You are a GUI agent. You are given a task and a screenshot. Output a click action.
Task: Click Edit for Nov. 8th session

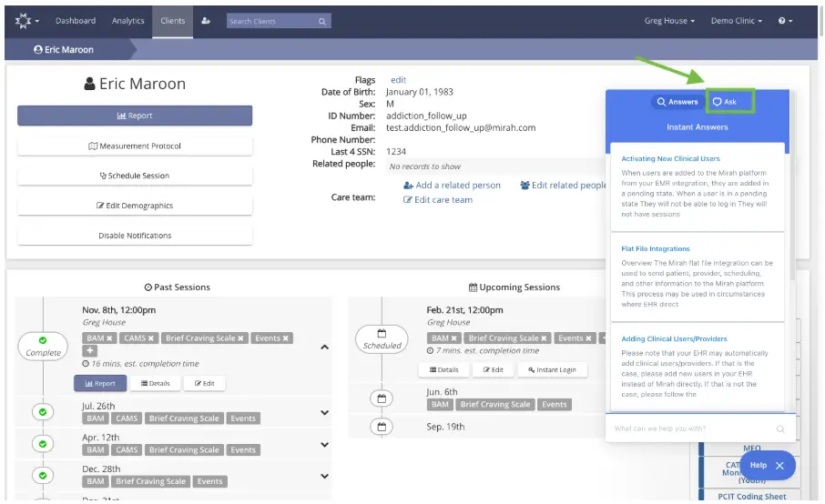click(x=205, y=384)
